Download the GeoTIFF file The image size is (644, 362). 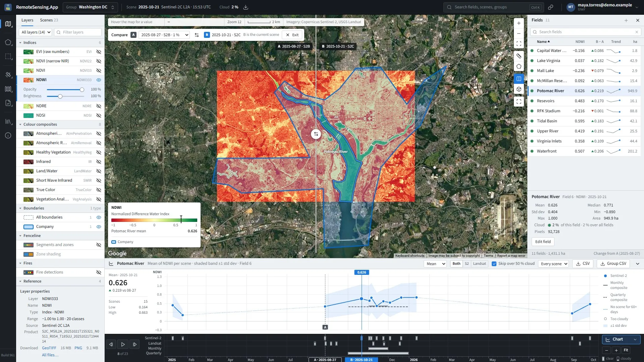coord(49,348)
